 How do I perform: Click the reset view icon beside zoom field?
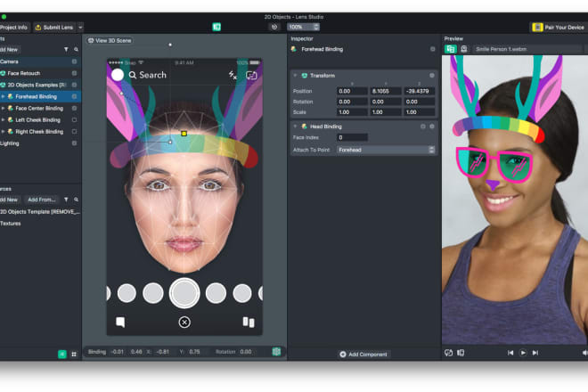click(x=274, y=27)
